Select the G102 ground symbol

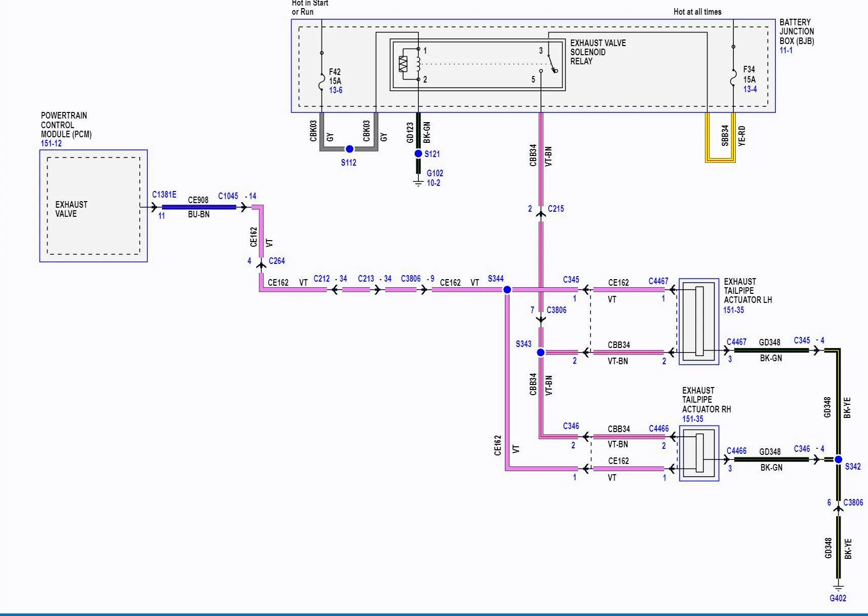pyautogui.click(x=418, y=182)
